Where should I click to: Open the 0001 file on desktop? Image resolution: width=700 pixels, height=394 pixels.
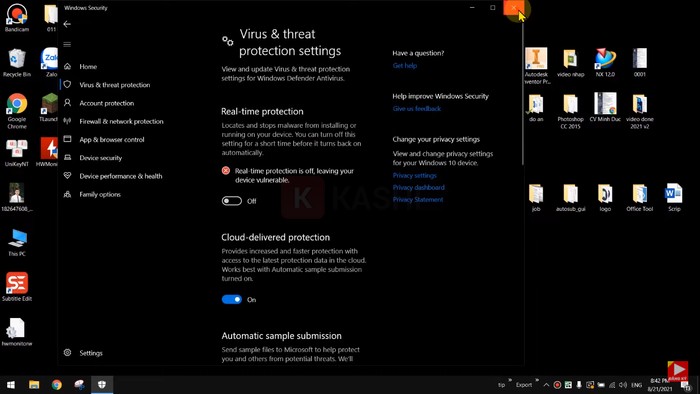640,62
